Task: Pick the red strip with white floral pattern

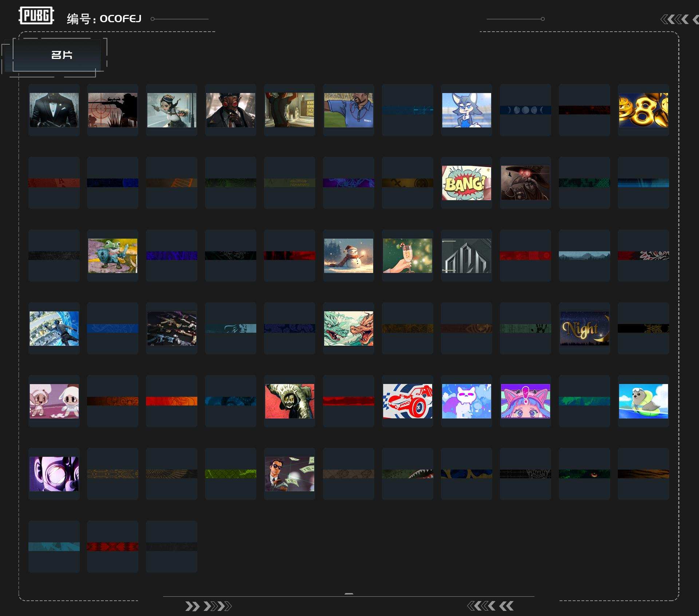Action: coord(644,255)
